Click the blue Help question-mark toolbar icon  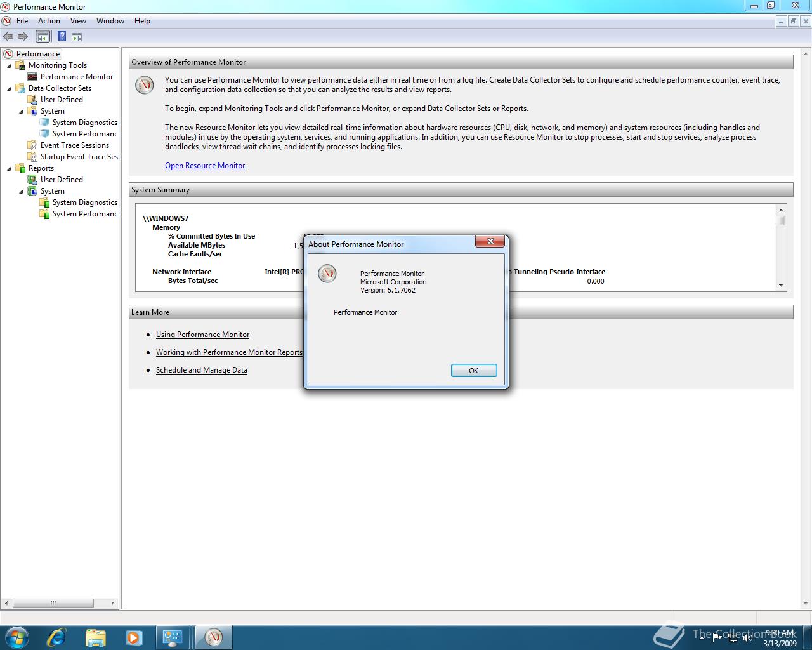62,37
